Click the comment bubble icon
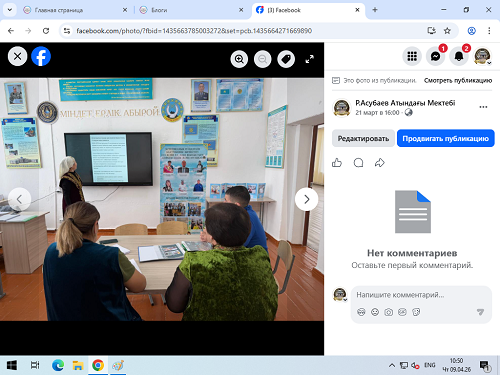Screen dimensions: 500x375 (x=358, y=163)
